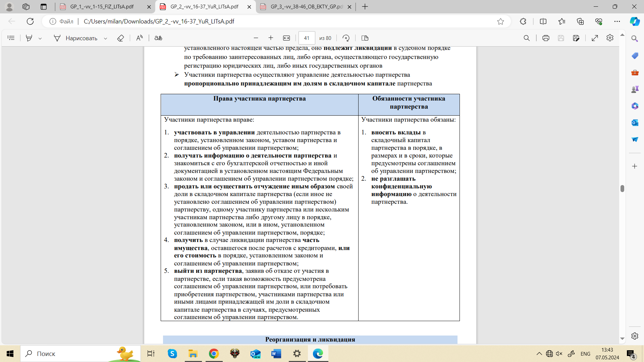The width and height of the screenshot is (644, 362).
Task: Open the translate tool
Action: click(x=158, y=38)
